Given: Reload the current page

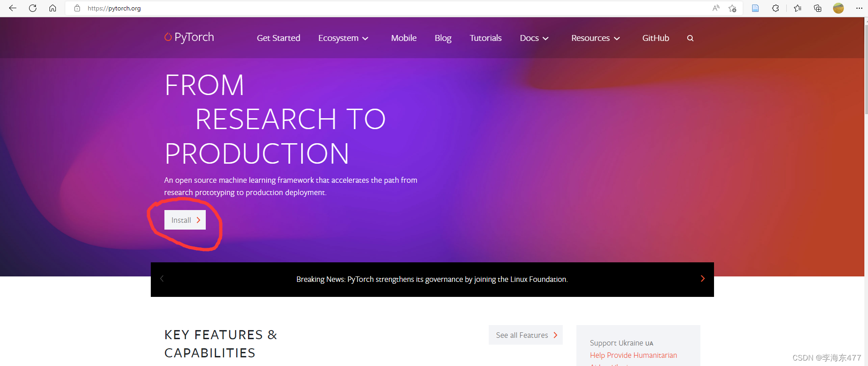Looking at the screenshot, I should pos(33,8).
